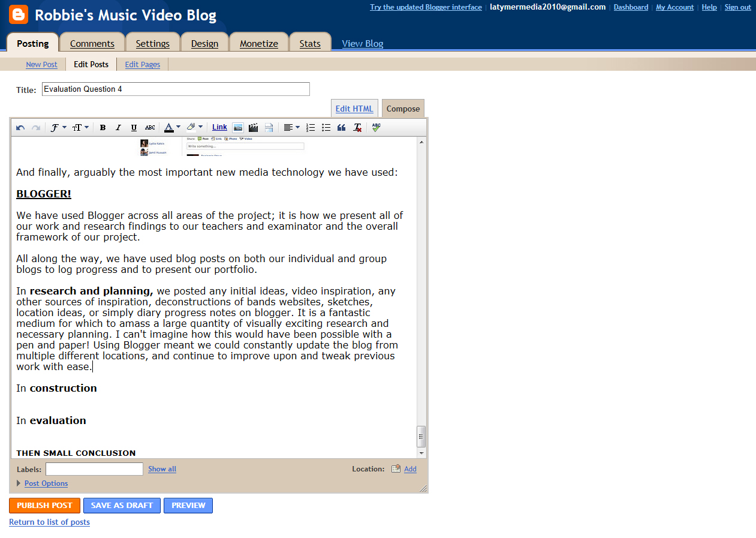Show all labels
Viewport: 756px width, 538px height.
click(162, 469)
